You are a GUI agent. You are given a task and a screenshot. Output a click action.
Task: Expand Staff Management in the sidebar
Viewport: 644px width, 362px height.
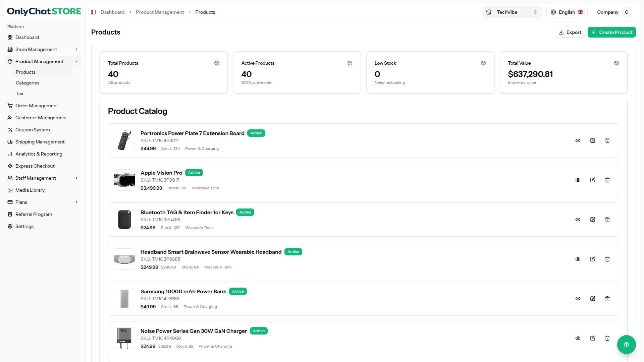click(43, 178)
